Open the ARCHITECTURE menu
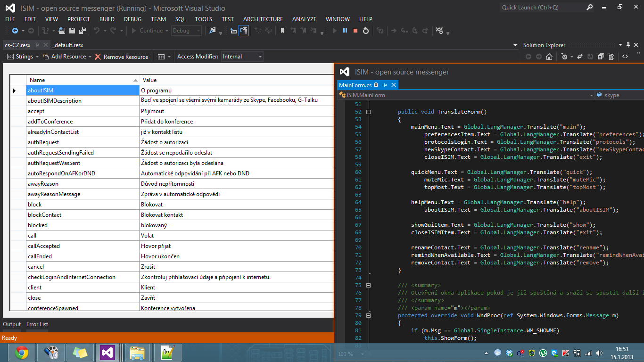The image size is (644, 362). [x=263, y=19]
